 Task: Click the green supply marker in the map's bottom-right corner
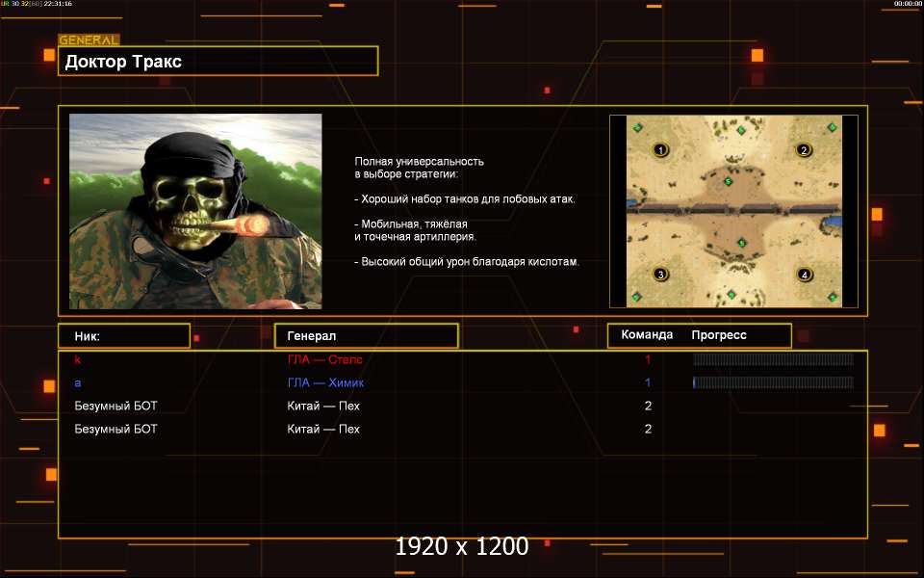(832, 297)
